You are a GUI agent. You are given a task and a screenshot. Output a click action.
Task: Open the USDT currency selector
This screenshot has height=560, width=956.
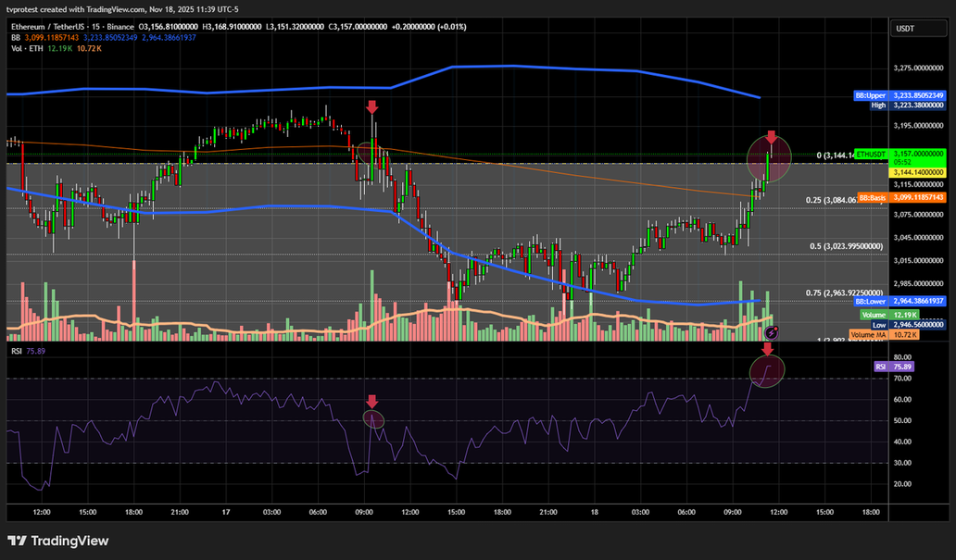[x=905, y=30]
